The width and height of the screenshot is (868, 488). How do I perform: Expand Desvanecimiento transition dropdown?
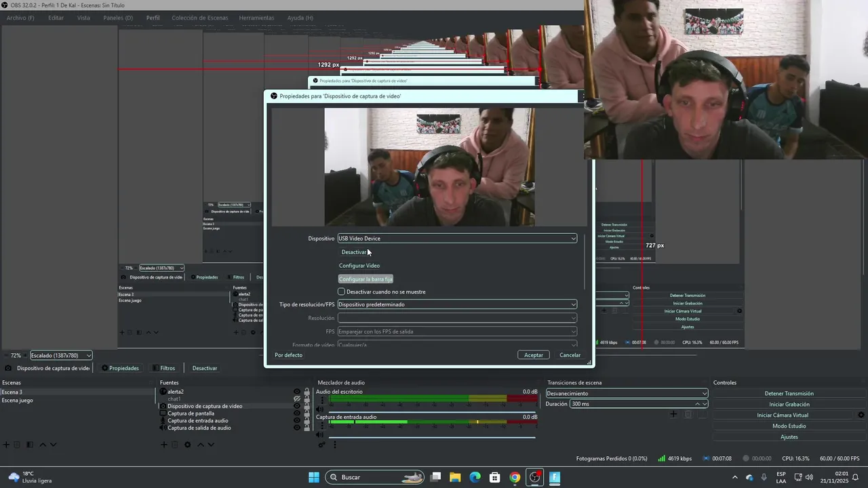tap(627, 393)
